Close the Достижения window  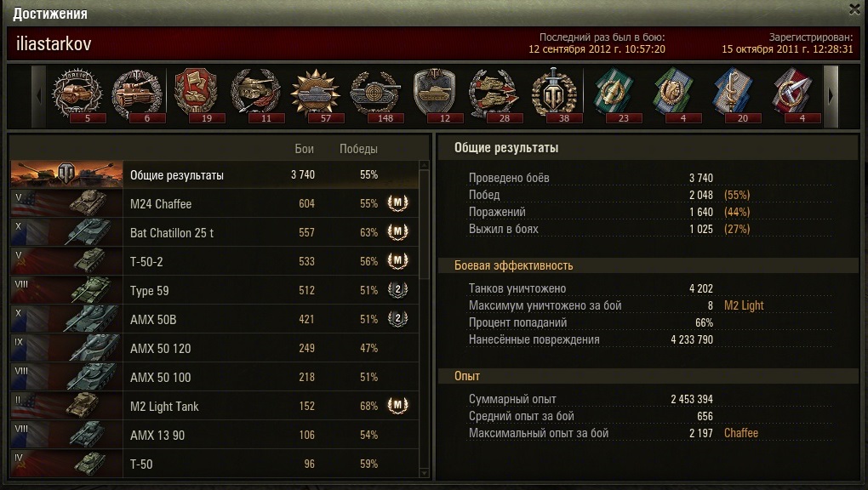pyautogui.click(x=854, y=9)
